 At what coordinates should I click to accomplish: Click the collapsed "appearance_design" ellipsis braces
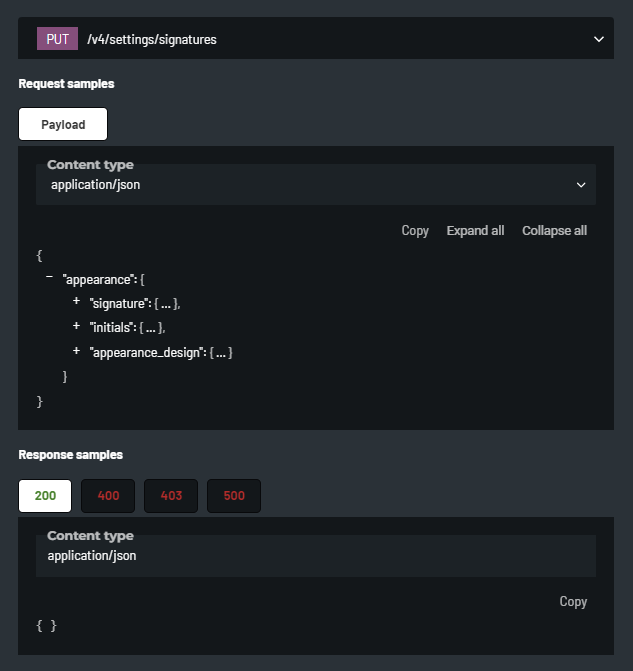(221, 352)
